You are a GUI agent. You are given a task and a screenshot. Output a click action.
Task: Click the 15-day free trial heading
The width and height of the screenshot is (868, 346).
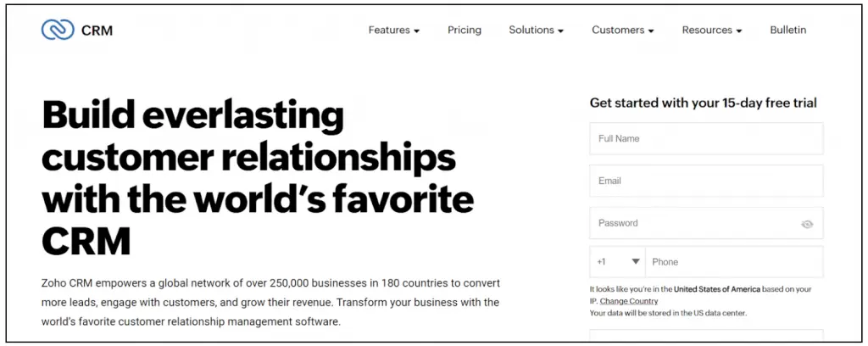coord(703,103)
